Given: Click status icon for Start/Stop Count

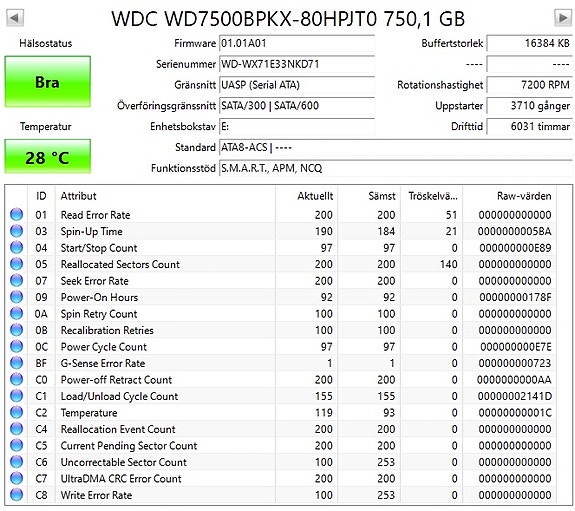Looking at the screenshot, I should pos(17,247).
